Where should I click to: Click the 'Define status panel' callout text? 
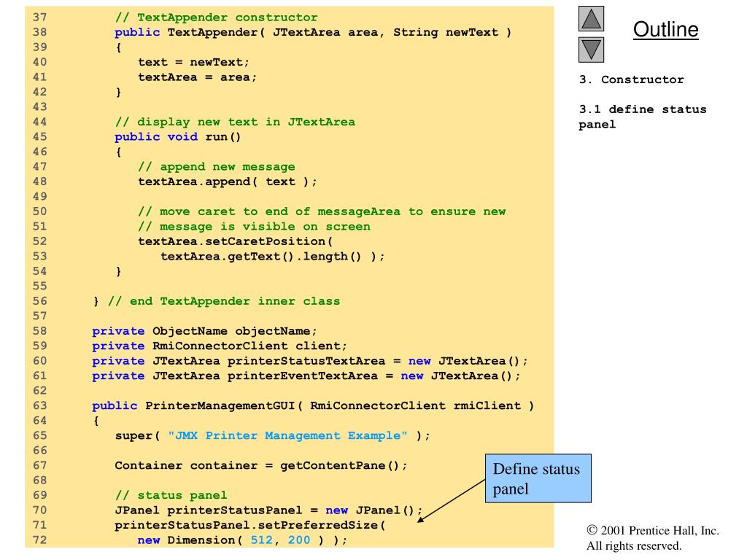pyautogui.click(x=536, y=478)
